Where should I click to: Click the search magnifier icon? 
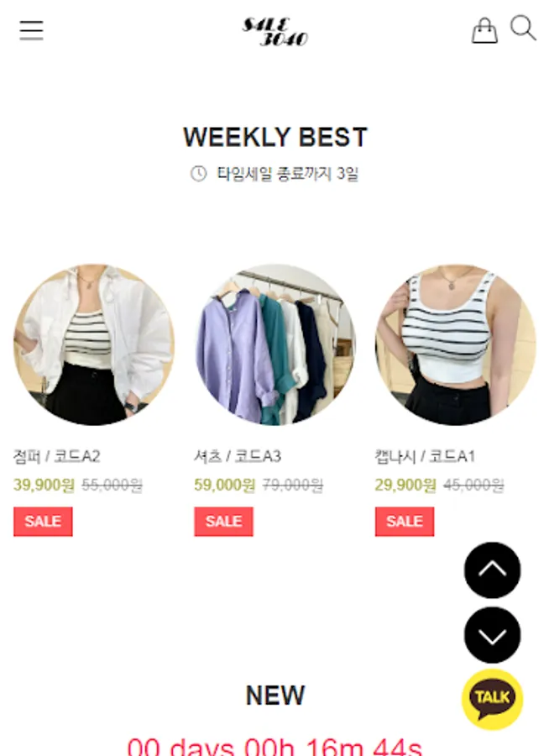click(523, 28)
